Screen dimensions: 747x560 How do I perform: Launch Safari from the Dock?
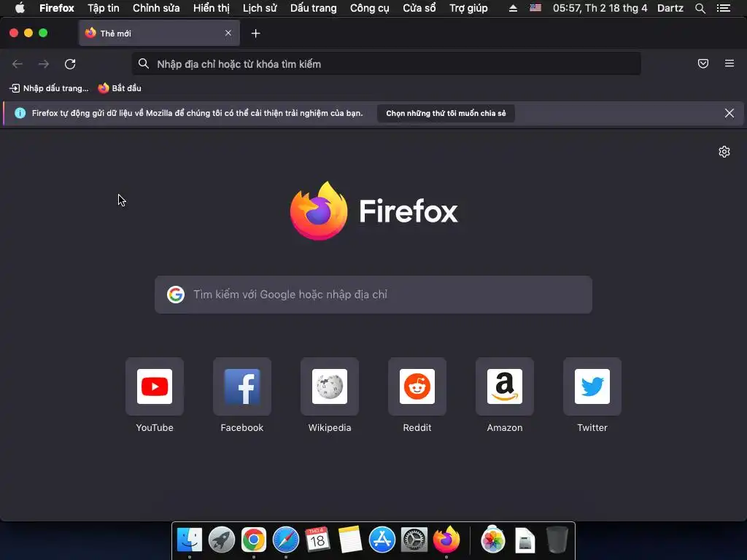286,540
